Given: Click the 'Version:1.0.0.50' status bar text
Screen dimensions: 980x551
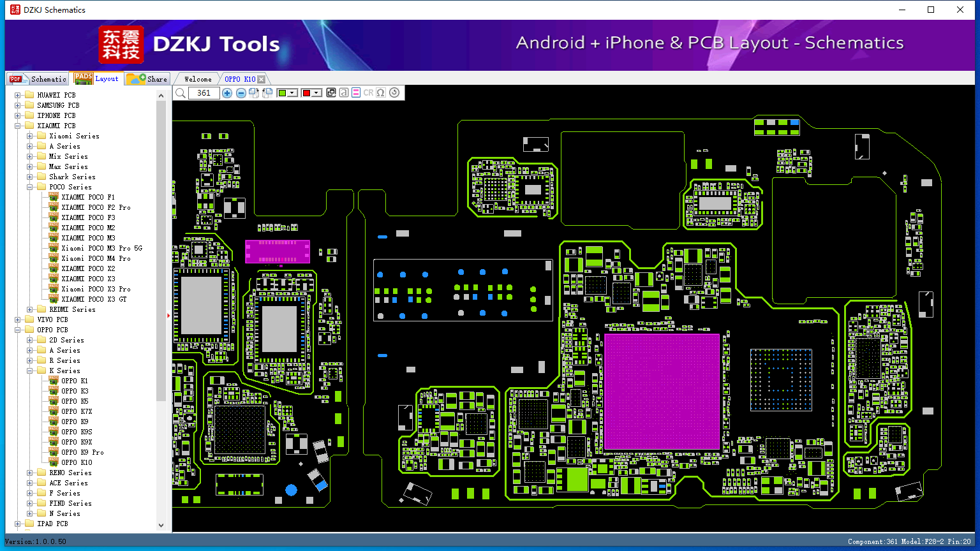Looking at the screenshot, I should 36,541.
